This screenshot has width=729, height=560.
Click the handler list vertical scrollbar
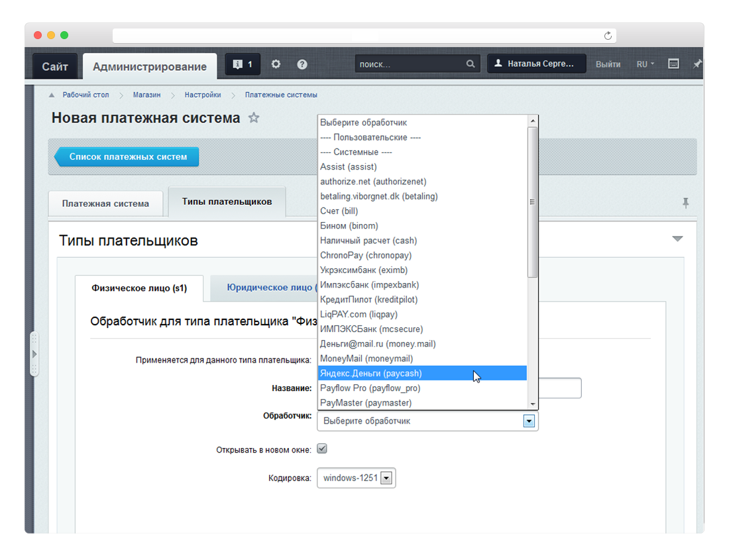532,202
